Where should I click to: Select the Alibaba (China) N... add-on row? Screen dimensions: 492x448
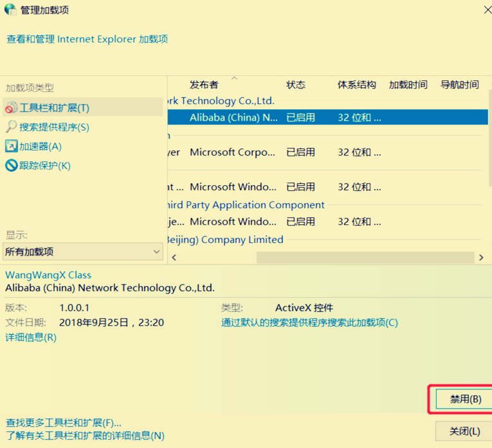[x=327, y=117]
